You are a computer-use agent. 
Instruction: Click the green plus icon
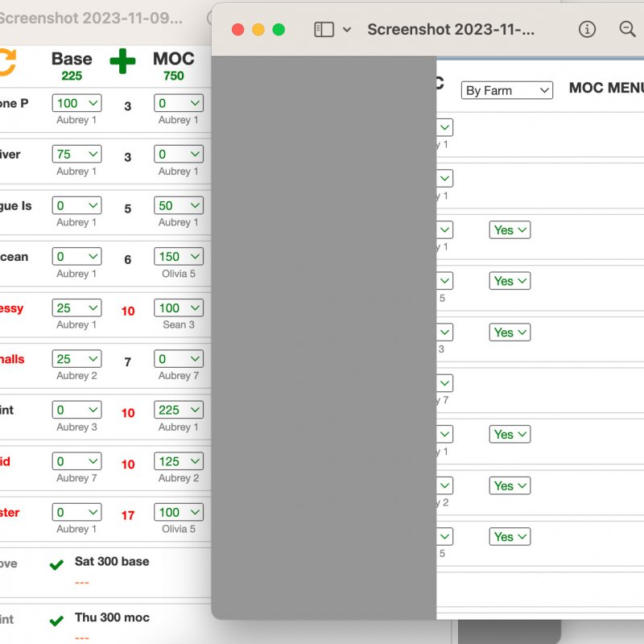[x=122, y=61]
